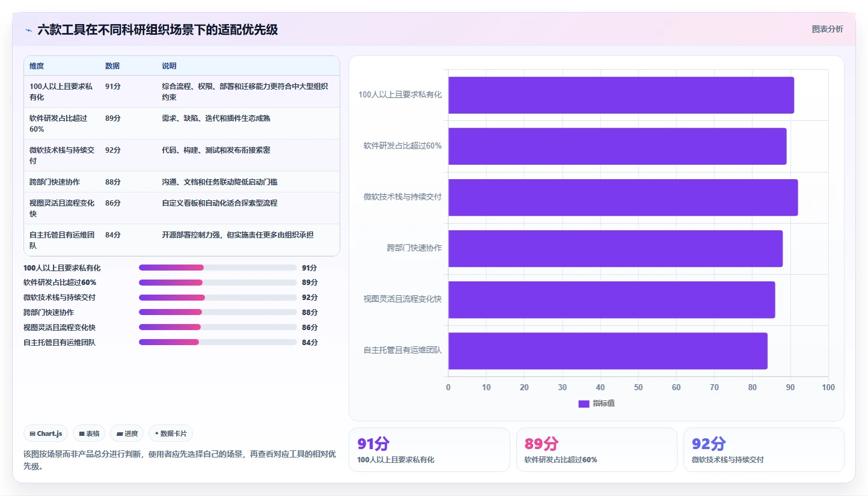Click the footnote paragraph starting 该图按场景

coord(180,459)
